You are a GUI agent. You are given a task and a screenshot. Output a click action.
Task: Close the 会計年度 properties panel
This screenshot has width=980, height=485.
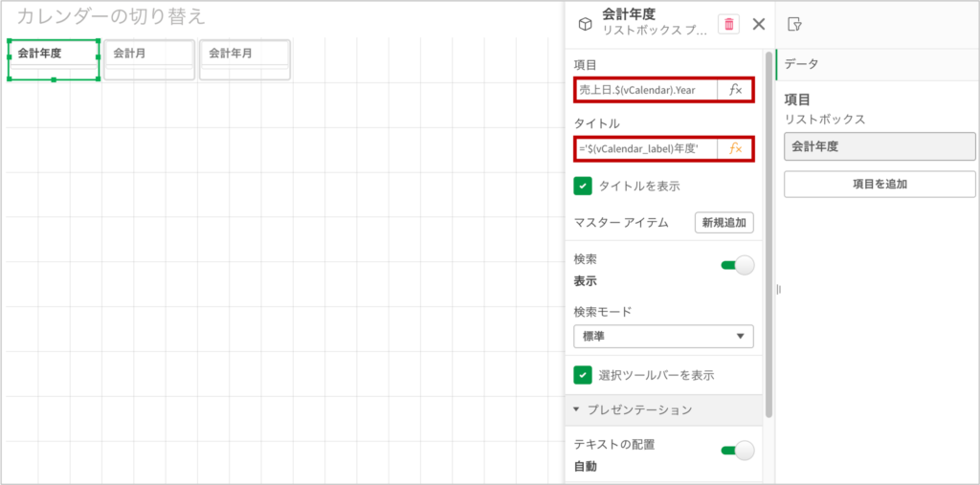tap(759, 24)
